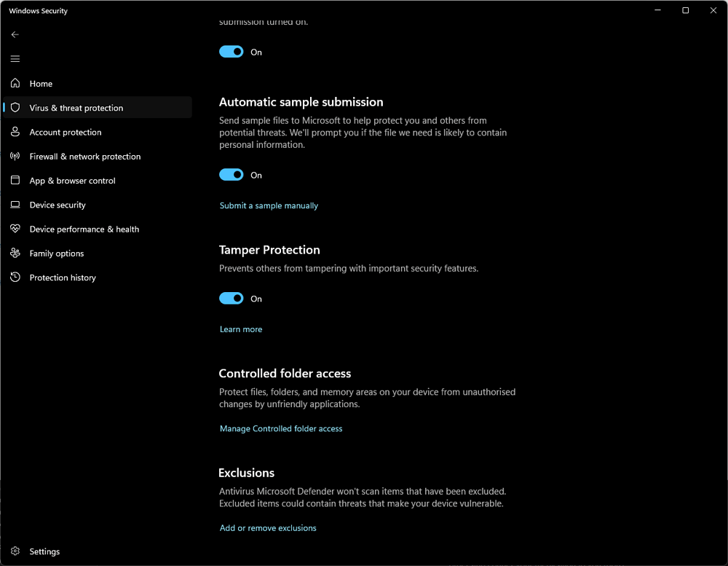Viewport: 728px width, 566px height.
Task: Click the Firewall & network antenna icon
Action: pos(15,156)
